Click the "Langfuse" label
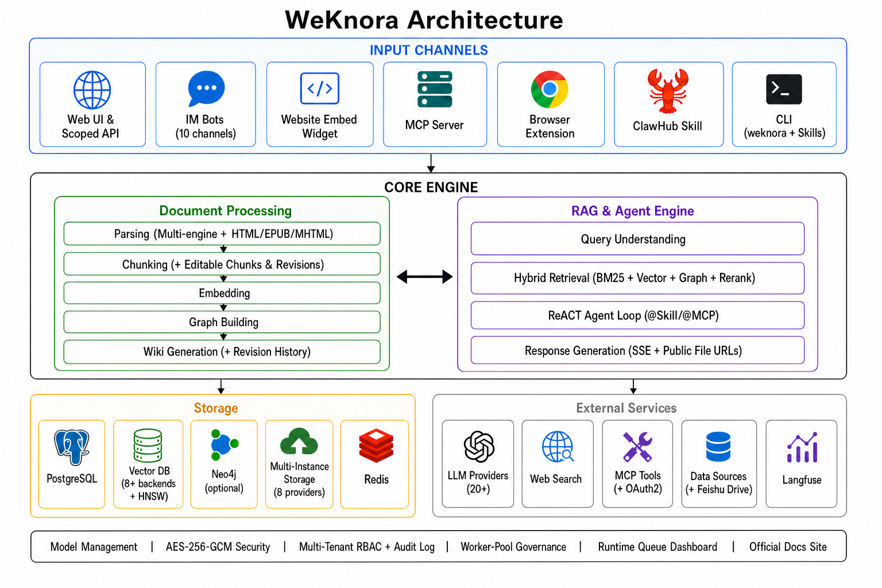The width and height of the screenshot is (882, 588). tap(802, 480)
